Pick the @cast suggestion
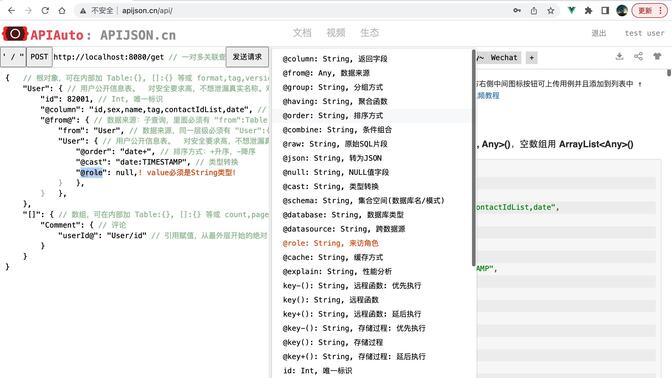This screenshot has width=672, height=378. coord(371,186)
